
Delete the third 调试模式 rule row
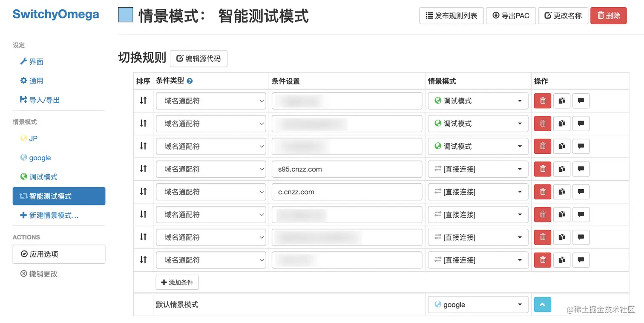pos(543,146)
